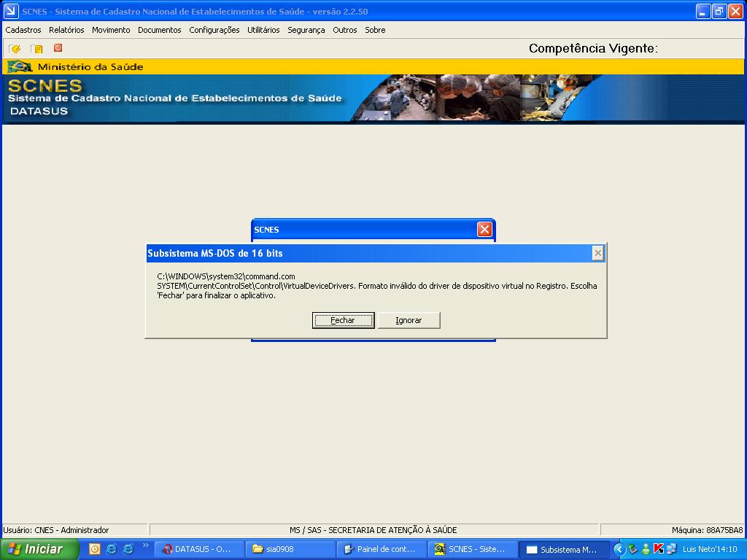Open the Outros menu
747x560 pixels.
tap(345, 30)
